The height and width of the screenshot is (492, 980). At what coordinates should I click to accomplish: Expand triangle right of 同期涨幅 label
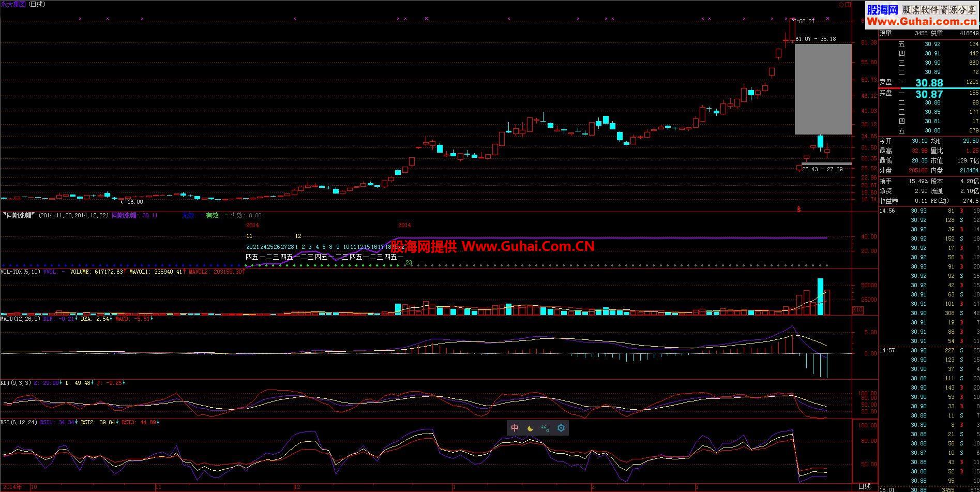pos(34,214)
